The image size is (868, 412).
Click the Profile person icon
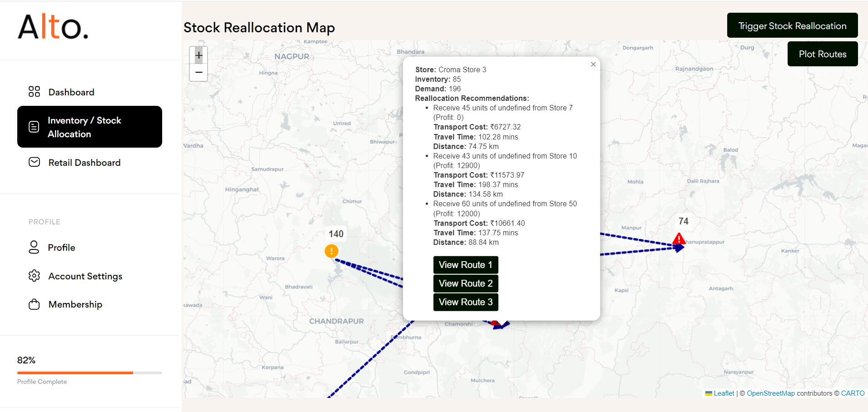pos(34,247)
